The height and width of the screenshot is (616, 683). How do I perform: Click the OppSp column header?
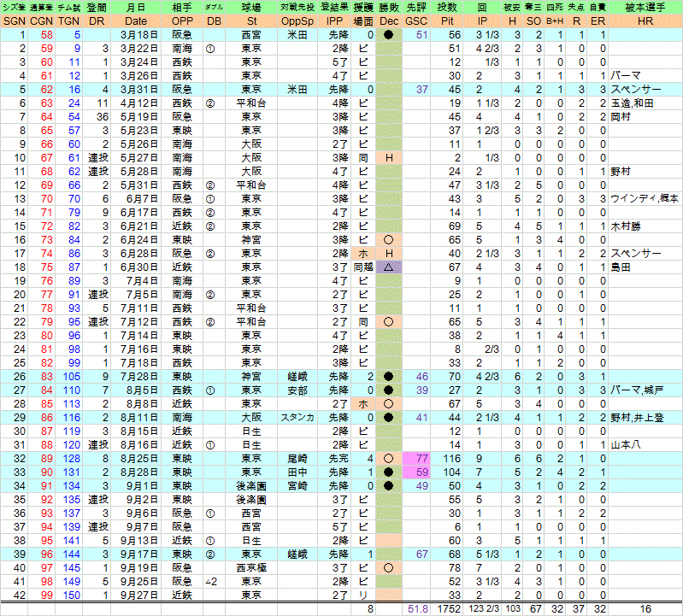coord(297,21)
